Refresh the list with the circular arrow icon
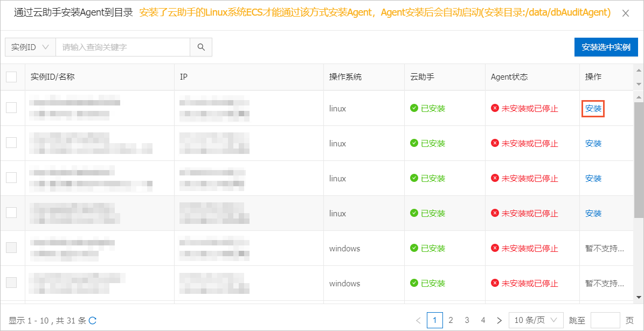 click(x=93, y=320)
